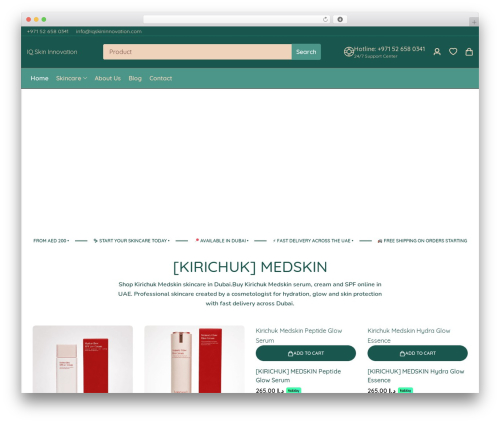Click the info email address in top bar

109,31
